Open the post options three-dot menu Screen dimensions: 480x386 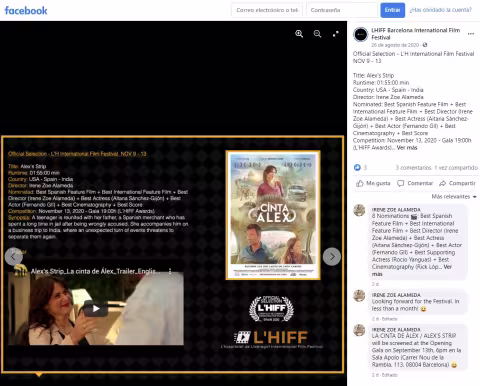point(471,34)
